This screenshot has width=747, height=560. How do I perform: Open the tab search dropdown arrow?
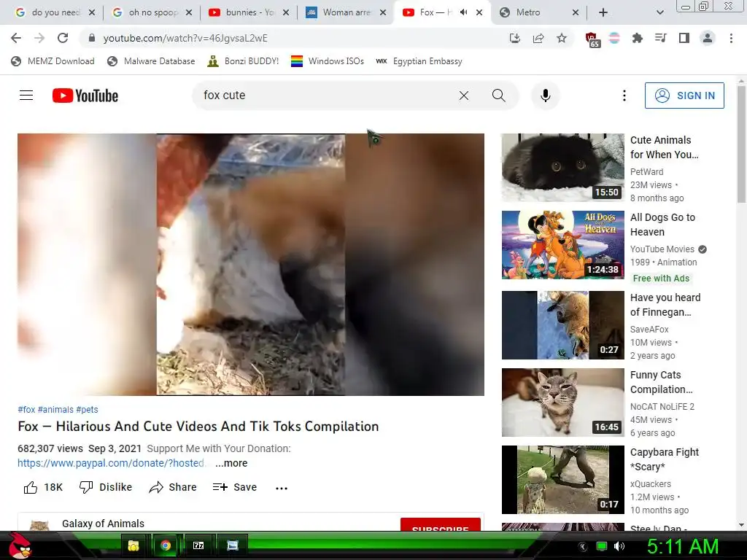click(659, 12)
